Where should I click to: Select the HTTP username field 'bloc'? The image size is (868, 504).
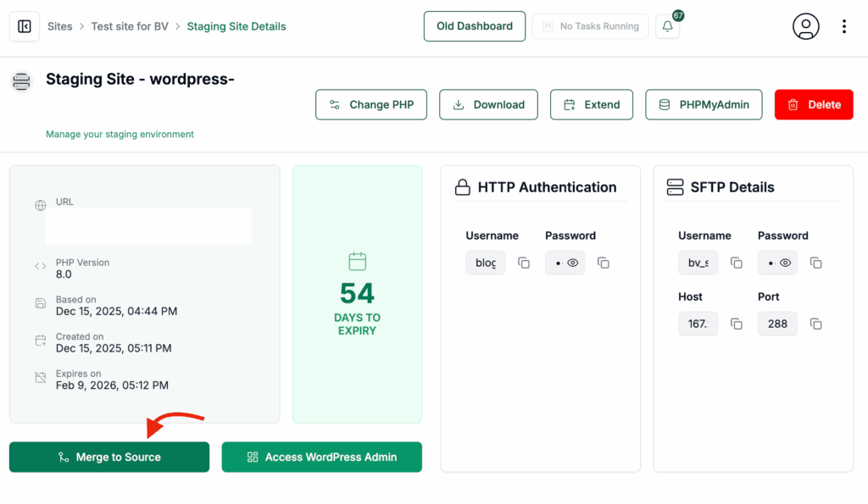486,263
